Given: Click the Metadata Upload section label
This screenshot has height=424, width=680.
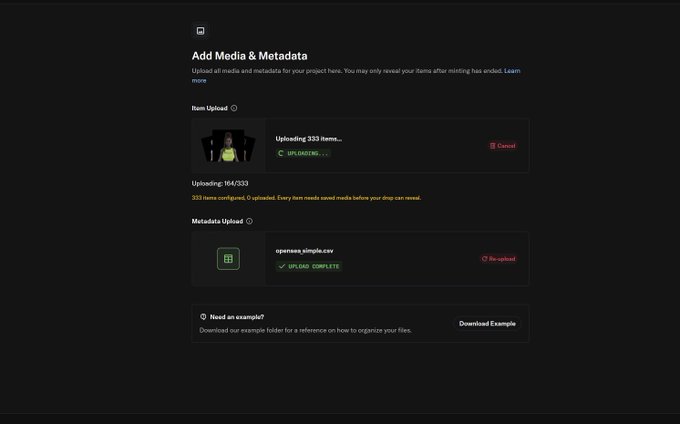Looking at the screenshot, I should pos(217,221).
